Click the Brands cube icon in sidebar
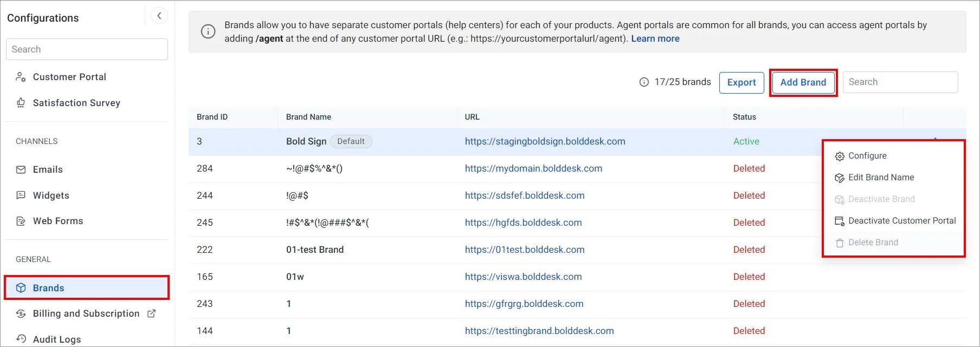 [21, 288]
